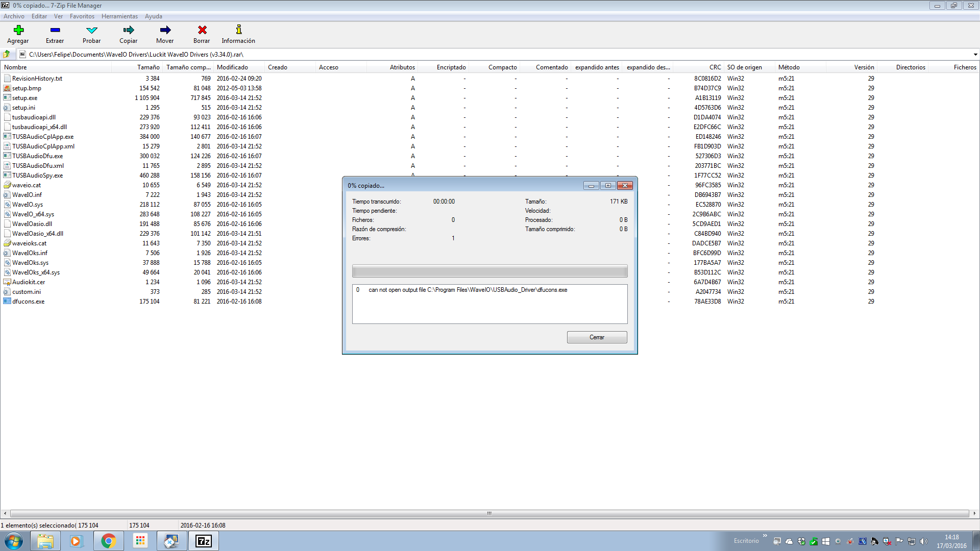The image size is (980, 551).
Task: Open Windows Explorer from taskbar
Action: point(45,541)
